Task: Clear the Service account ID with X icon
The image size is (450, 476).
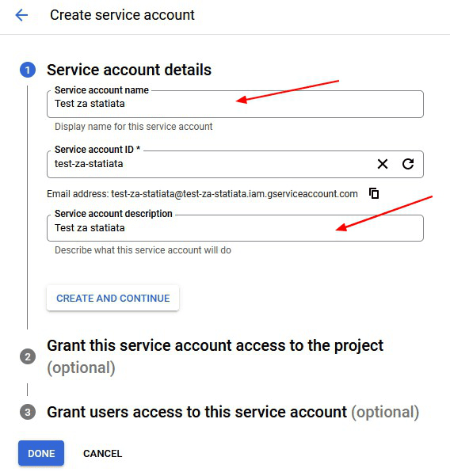Action: point(383,164)
